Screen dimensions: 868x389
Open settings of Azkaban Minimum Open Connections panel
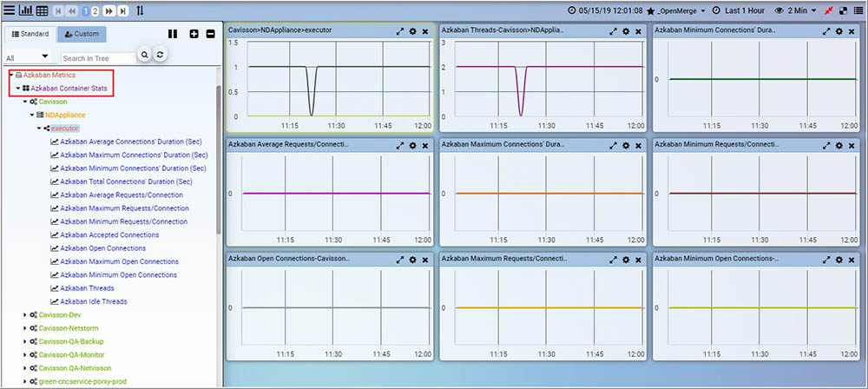(838, 260)
